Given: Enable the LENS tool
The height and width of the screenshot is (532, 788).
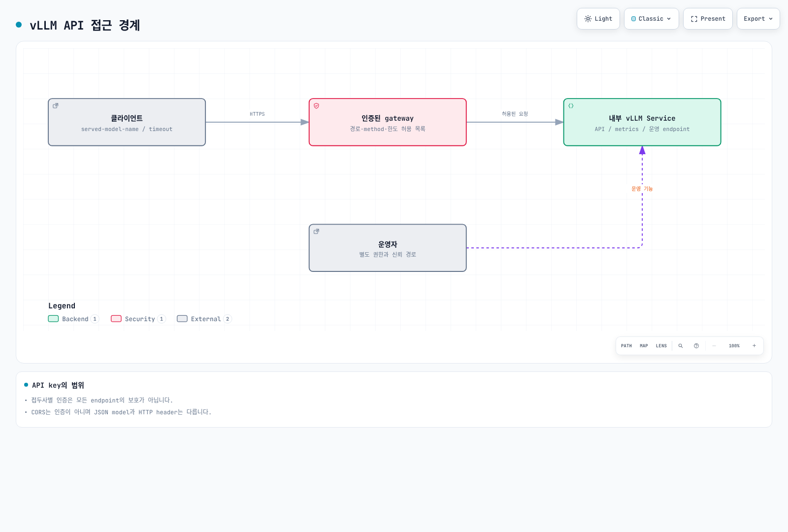Looking at the screenshot, I should pos(661,346).
